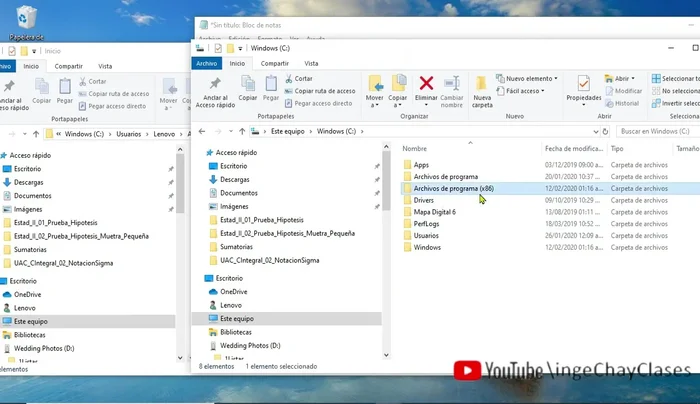Select Sumatorias in the front navigation pane

click(231, 247)
